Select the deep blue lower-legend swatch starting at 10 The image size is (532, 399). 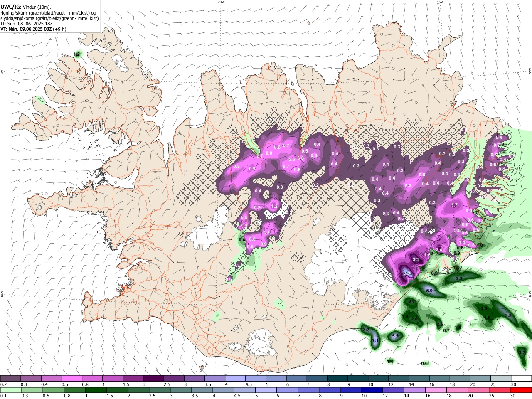[372, 390]
